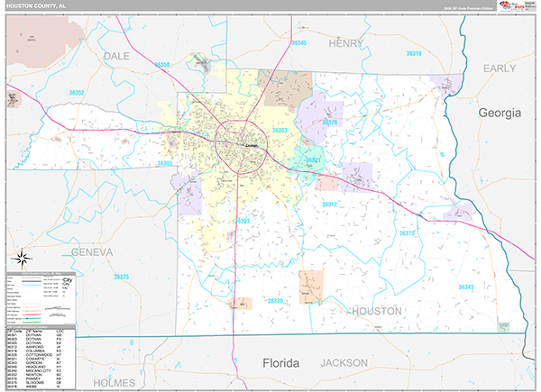This screenshot has height=392, width=541.
Task: Click the pink highway line sample in legend
Action: tap(32, 315)
